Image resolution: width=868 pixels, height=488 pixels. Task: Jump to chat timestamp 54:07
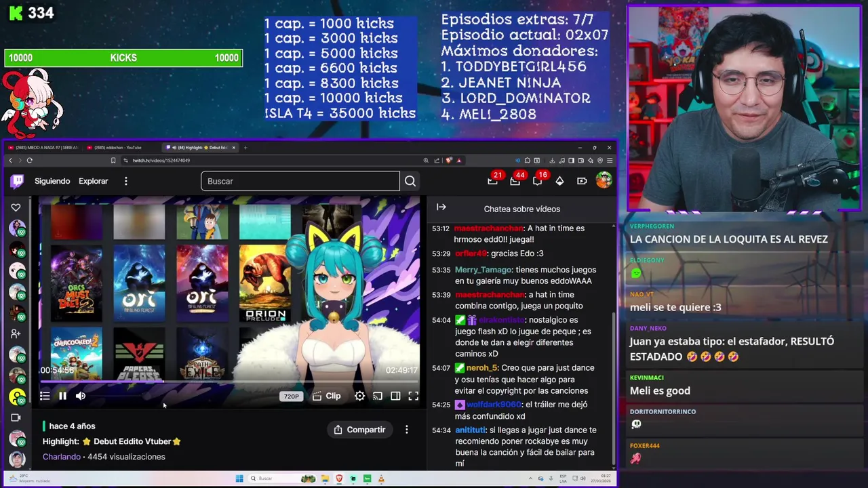click(x=441, y=368)
